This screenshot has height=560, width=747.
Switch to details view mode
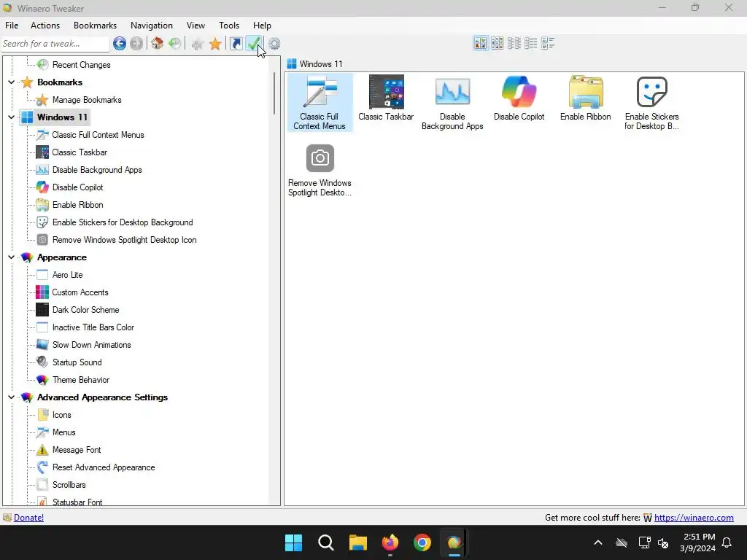point(548,43)
